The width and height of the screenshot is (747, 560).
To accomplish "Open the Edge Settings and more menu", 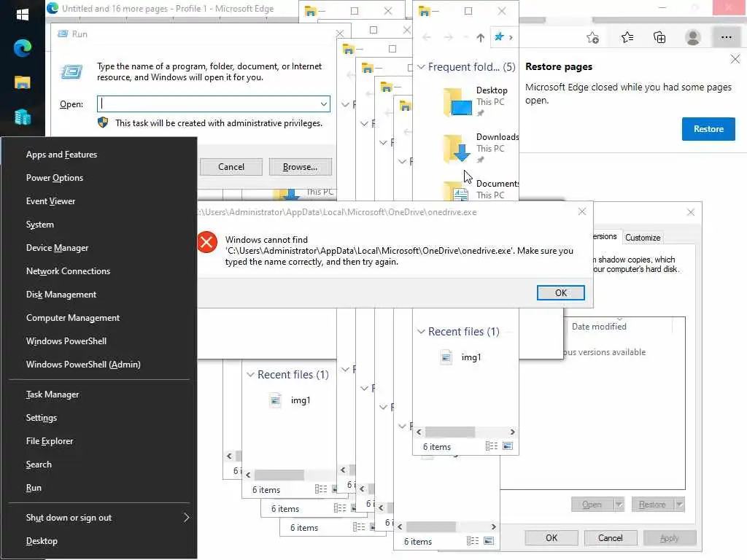I will click(x=726, y=37).
